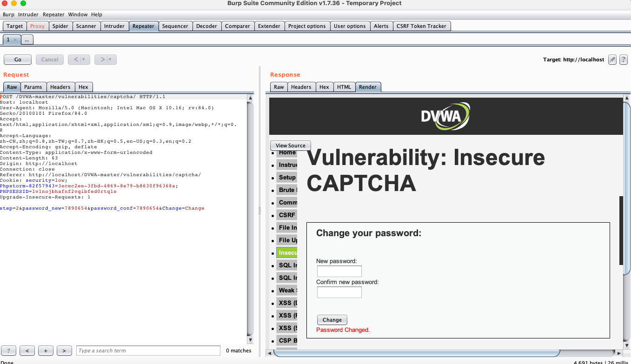Open history back dropdown arrow
631x364 pixels.
coord(83,60)
